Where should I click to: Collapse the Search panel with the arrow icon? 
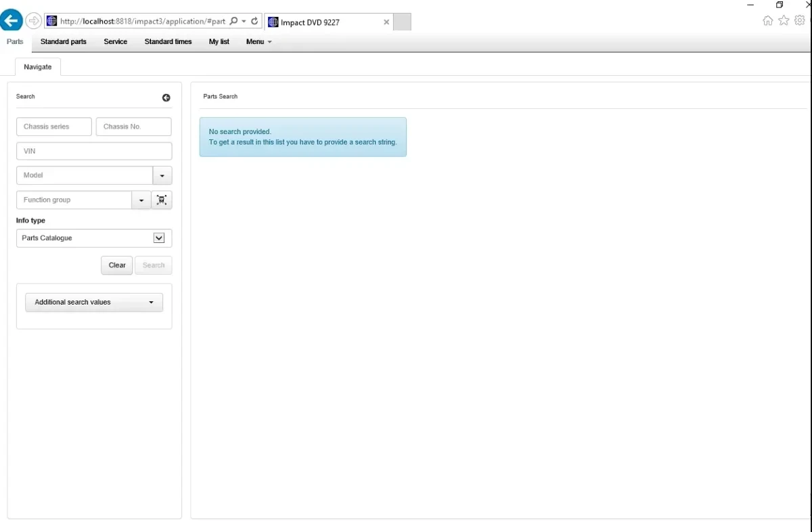(x=166, y=97)
